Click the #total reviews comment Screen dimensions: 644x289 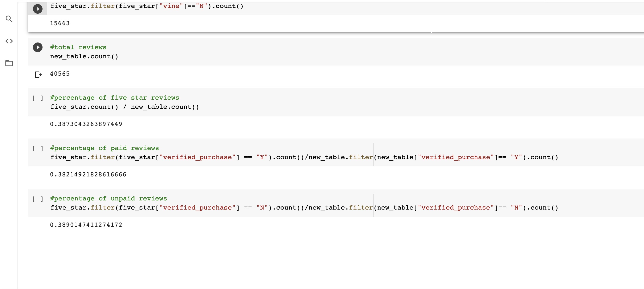point(78,47)
